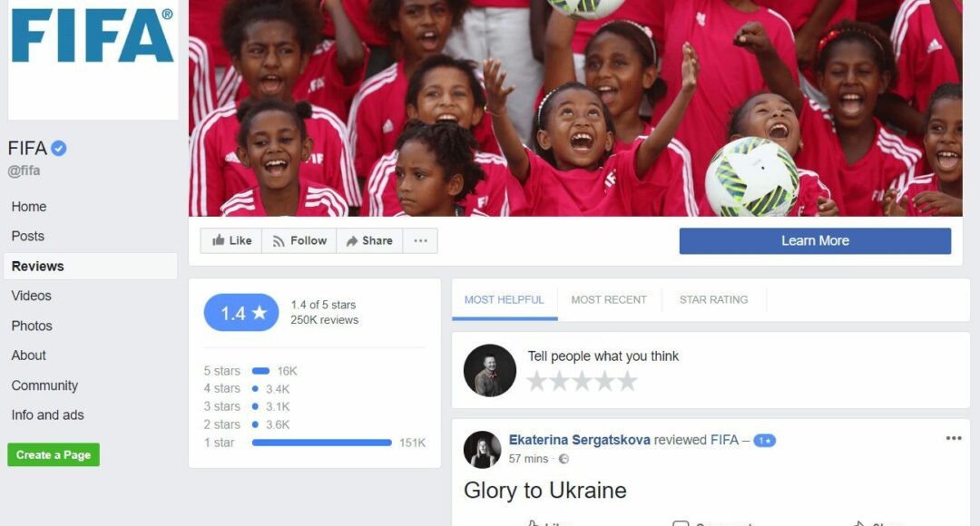Open Ekaterina Sergatskova's profile link
This screenshot has height=526, width=980.
click(x=579, y=440)
